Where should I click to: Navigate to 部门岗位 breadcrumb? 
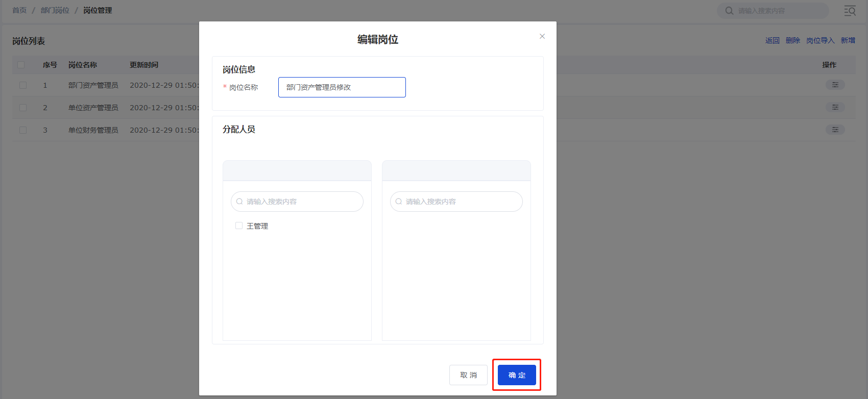click(55, 10)
